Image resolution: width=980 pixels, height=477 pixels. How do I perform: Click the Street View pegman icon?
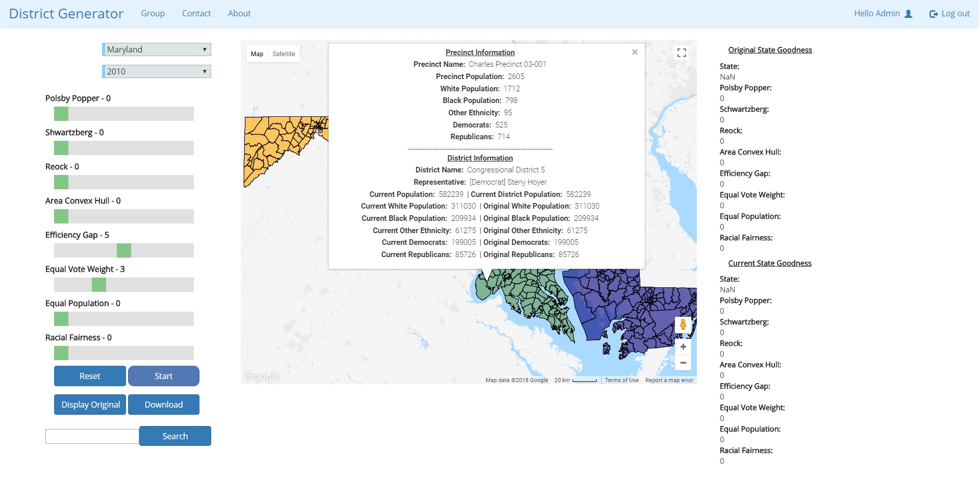[683, 324]
